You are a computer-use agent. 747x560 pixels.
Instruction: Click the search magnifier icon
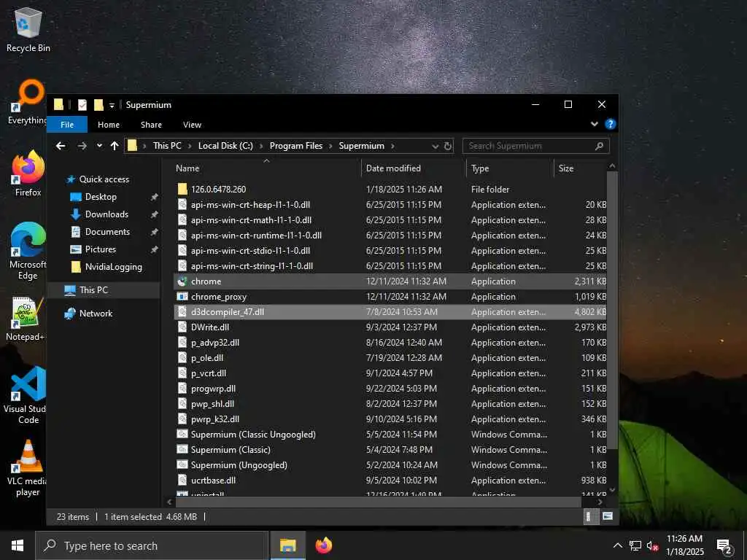point(600,146)
